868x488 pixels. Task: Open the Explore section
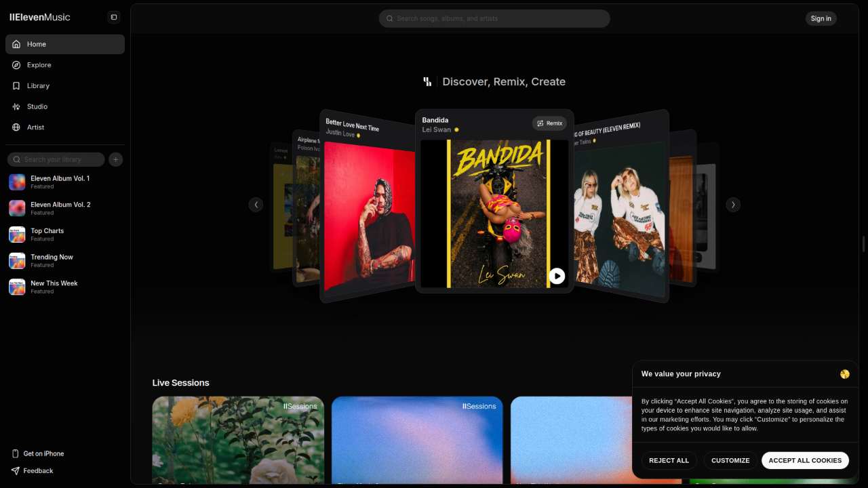[65, 65]
